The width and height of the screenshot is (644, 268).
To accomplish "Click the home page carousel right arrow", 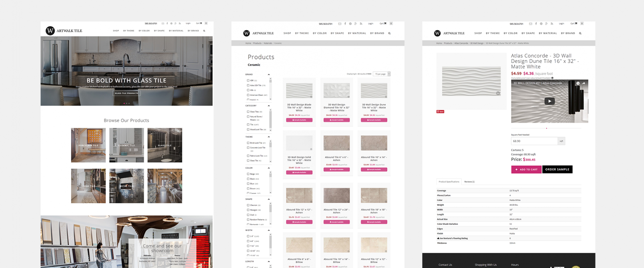I will (x=209, y=71).
